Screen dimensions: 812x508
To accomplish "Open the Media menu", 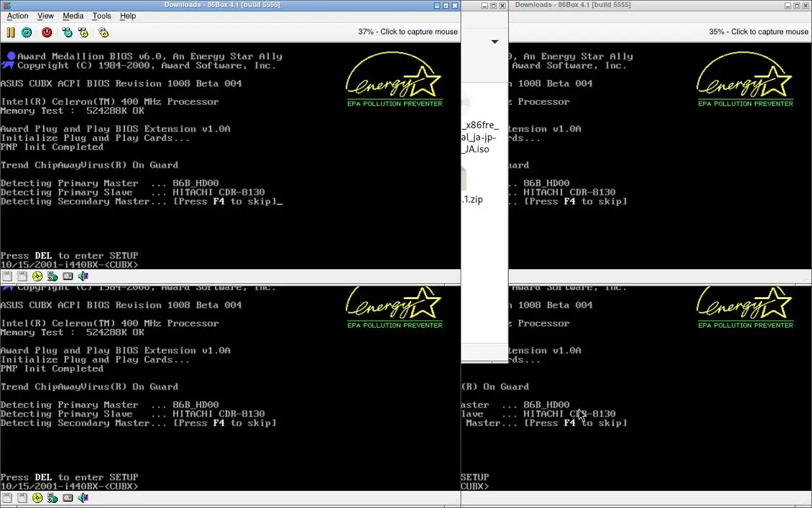I will pyautogui.click(x=73, y=16).
